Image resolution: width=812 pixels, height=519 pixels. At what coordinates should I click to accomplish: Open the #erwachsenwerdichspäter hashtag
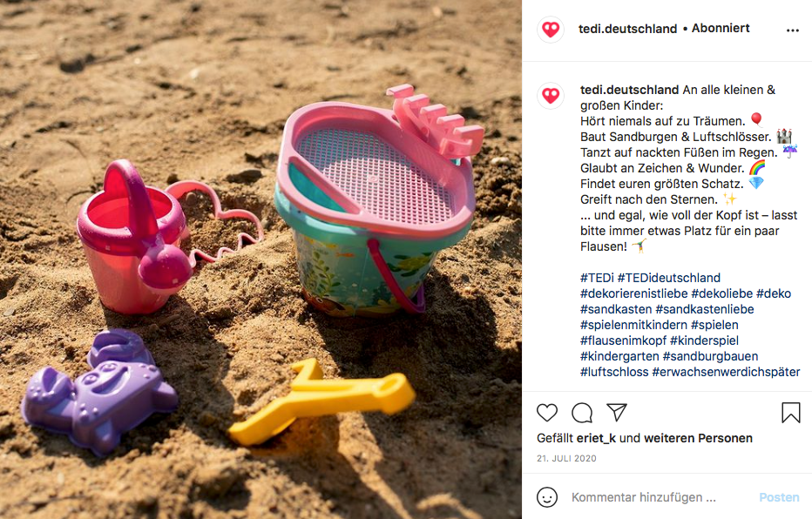click(726, 372)
